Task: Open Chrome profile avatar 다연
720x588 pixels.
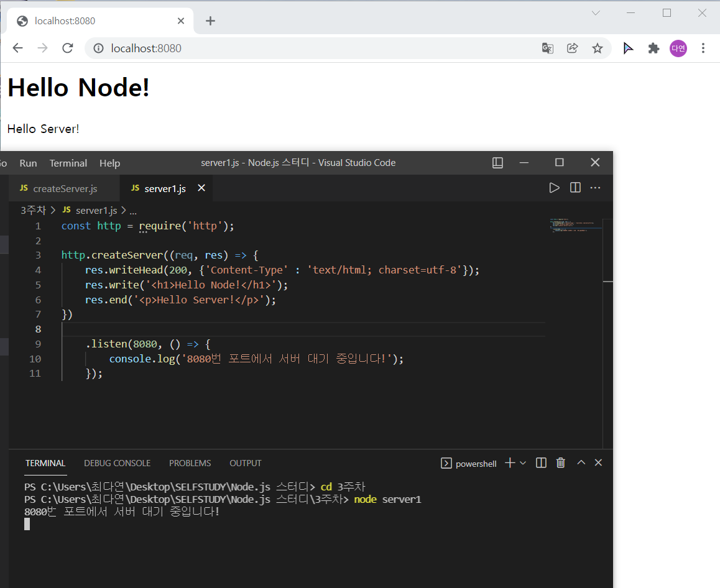Action: [678, 48]
